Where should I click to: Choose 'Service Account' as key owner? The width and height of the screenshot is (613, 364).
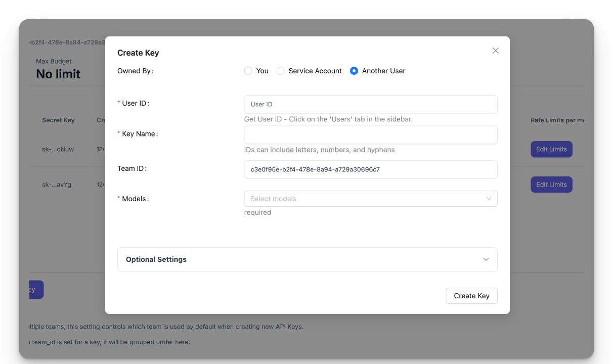click(x=281, y=71)
